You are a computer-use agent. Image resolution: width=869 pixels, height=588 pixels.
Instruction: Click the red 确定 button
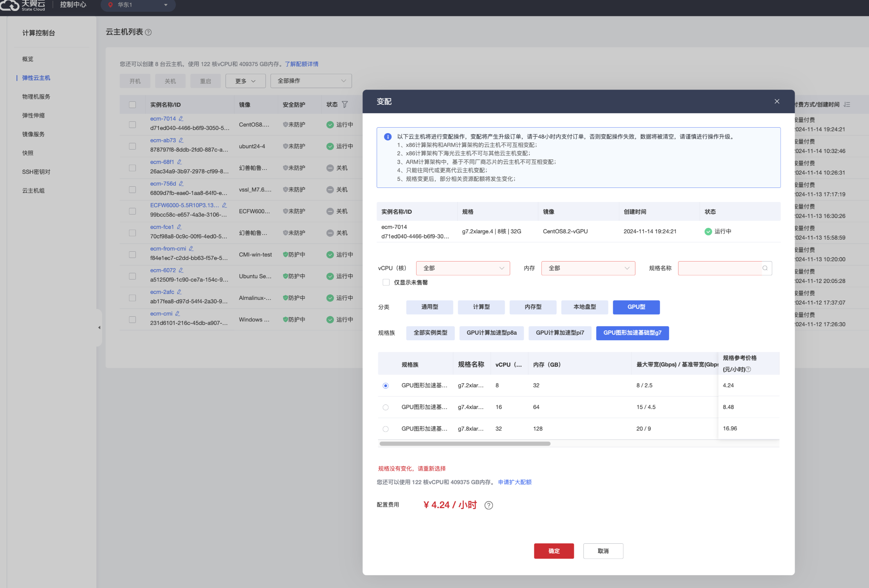pyautogui.click(x=554, y=551)
